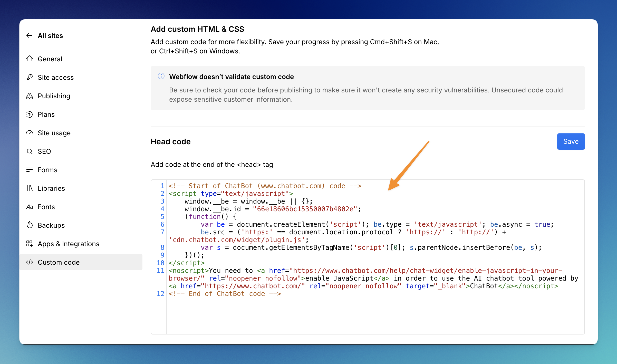This screenshot has height=364, width=617.
Task: Select the Custom code sidebar item
Action: [59, 262]
